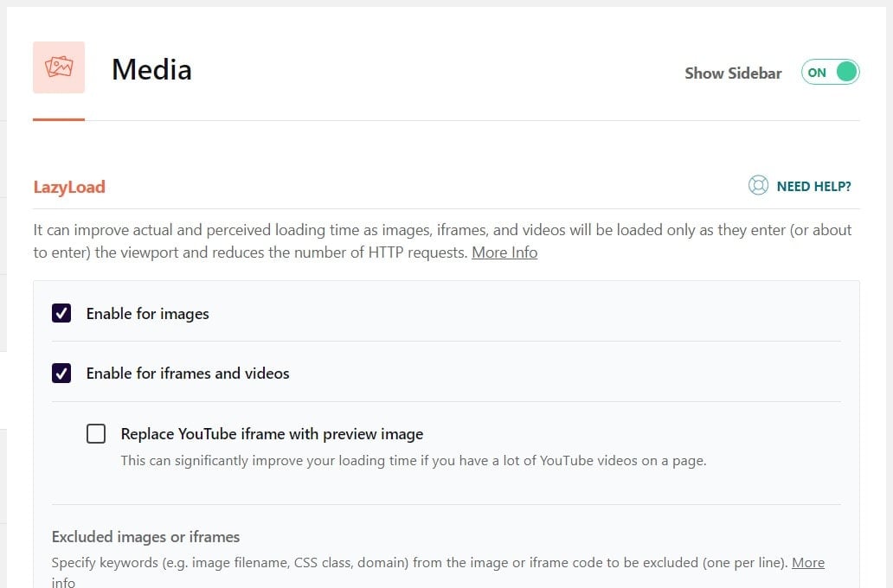Turn off the Show Sidebar switch

(831, 73)
